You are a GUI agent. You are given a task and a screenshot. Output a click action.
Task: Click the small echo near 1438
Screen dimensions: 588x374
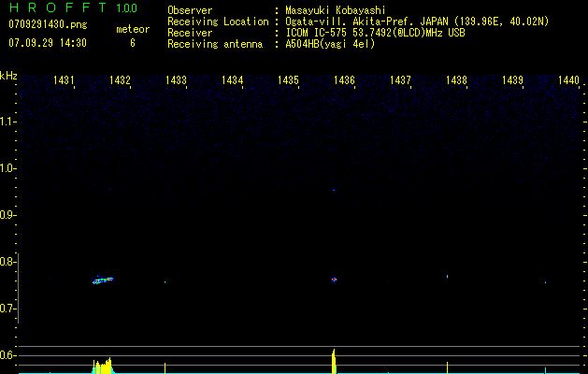point(448,277)
